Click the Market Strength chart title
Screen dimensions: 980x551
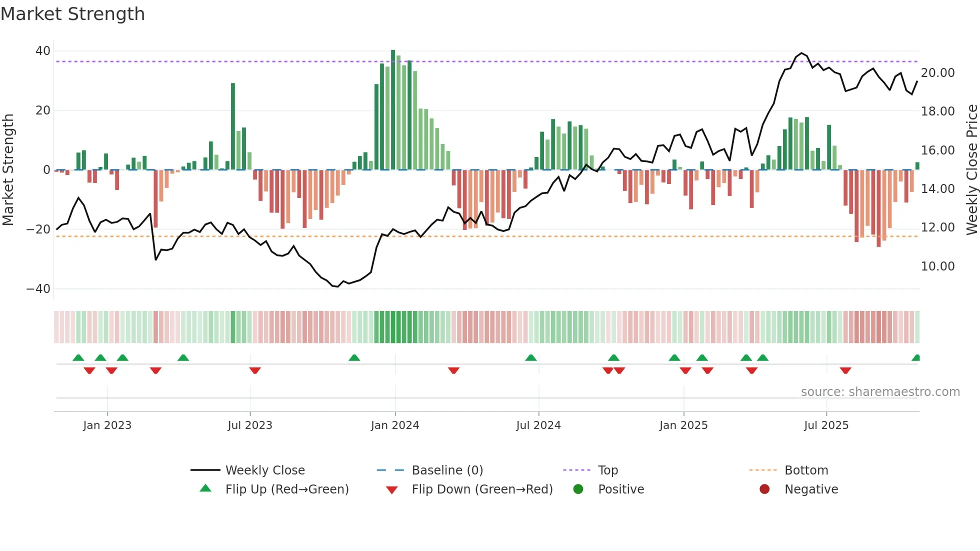[x=73, y=14]
